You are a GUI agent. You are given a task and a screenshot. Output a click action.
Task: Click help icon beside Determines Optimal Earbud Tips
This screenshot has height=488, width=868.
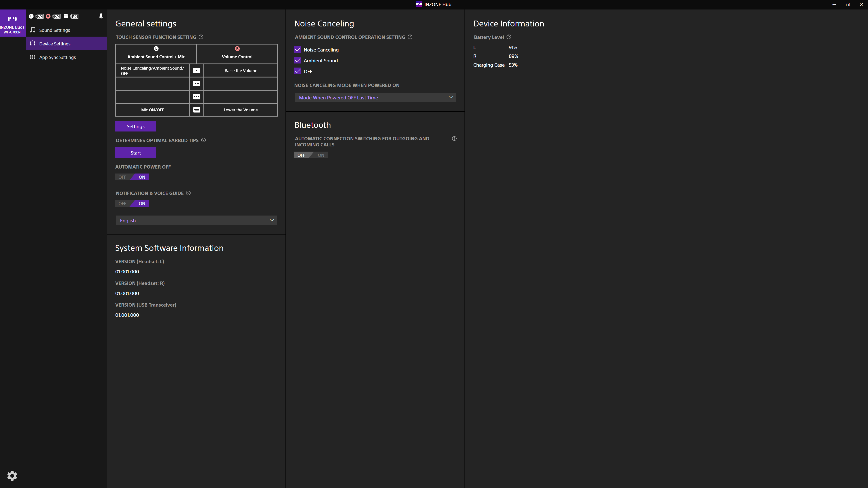[203, 140]
